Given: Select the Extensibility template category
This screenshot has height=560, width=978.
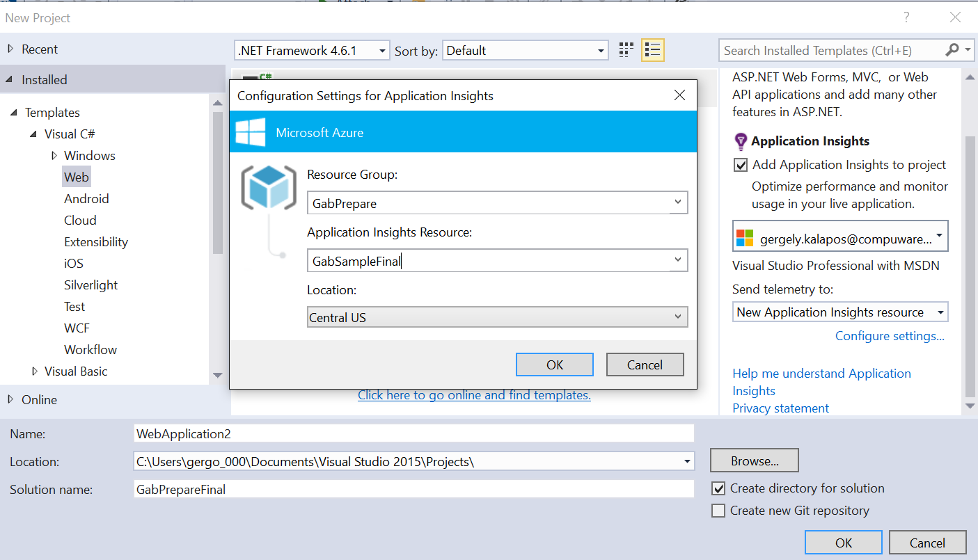Looking at the screenshot, I should (96, 241).
